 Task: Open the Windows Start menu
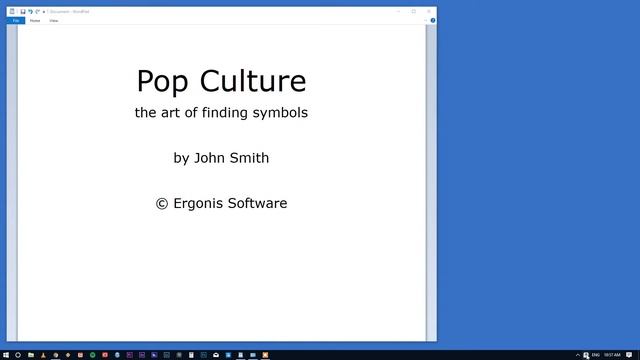[x=6, y=355]
